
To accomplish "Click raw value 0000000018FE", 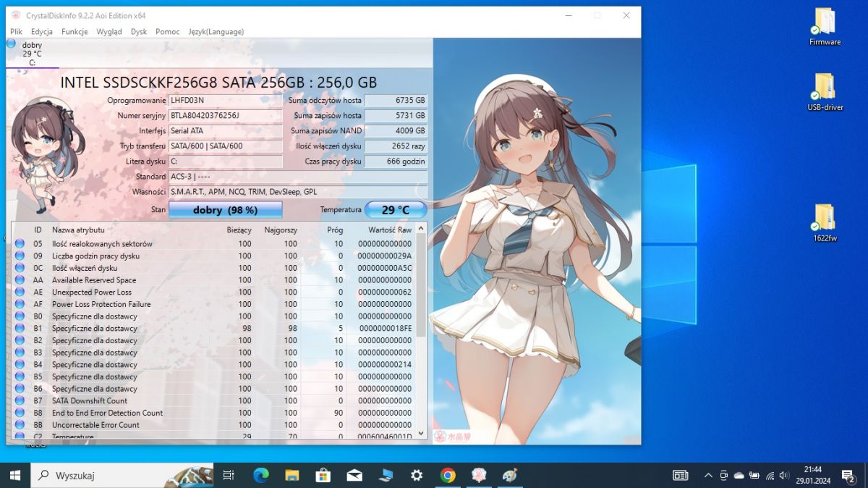I will [385, 328].
